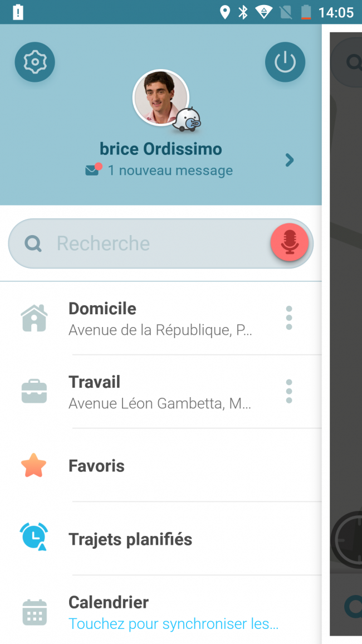Expand profile with the chevron arrow
The height and width of the screenshot is (644, 362).
pos(290,160)
